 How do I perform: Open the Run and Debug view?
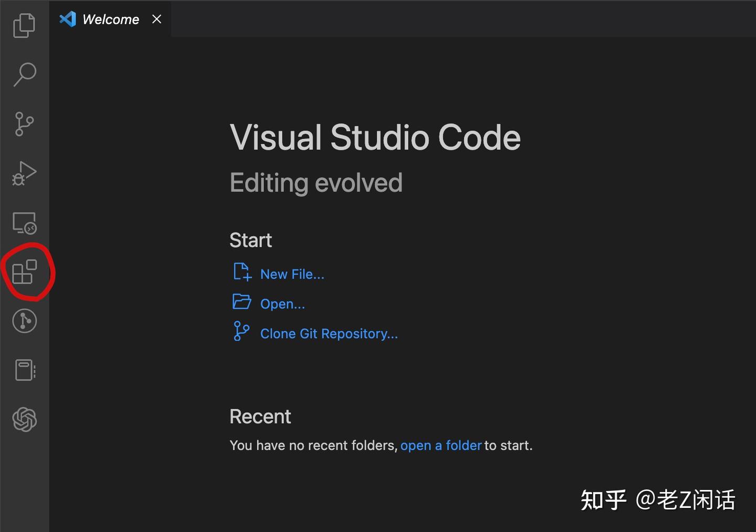(x=24, y=173)
